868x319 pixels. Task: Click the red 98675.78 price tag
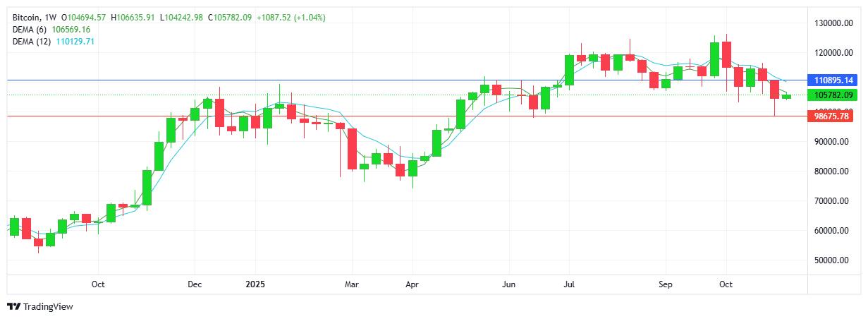833,116
